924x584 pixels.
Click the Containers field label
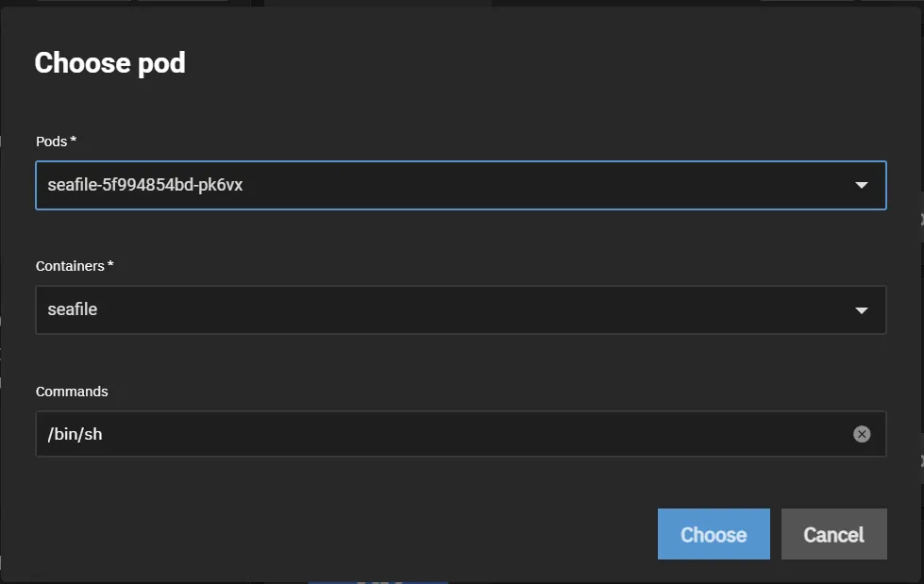pos(70,266)
